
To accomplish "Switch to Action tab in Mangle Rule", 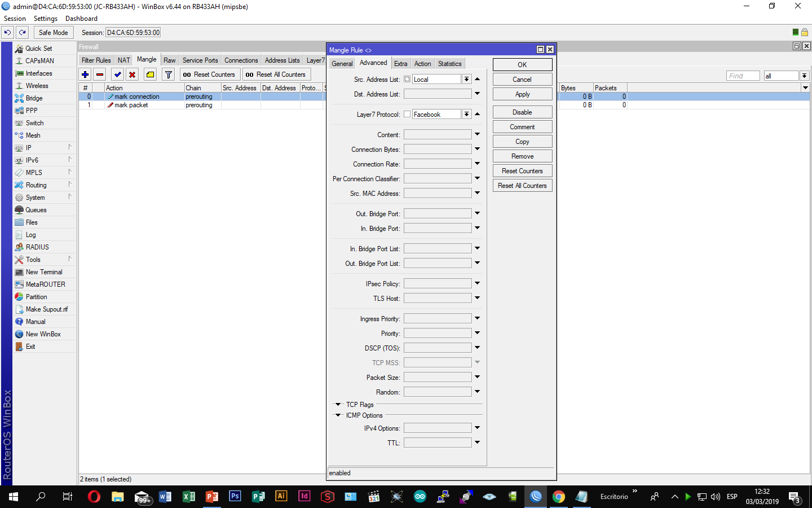I will [423, 64].
